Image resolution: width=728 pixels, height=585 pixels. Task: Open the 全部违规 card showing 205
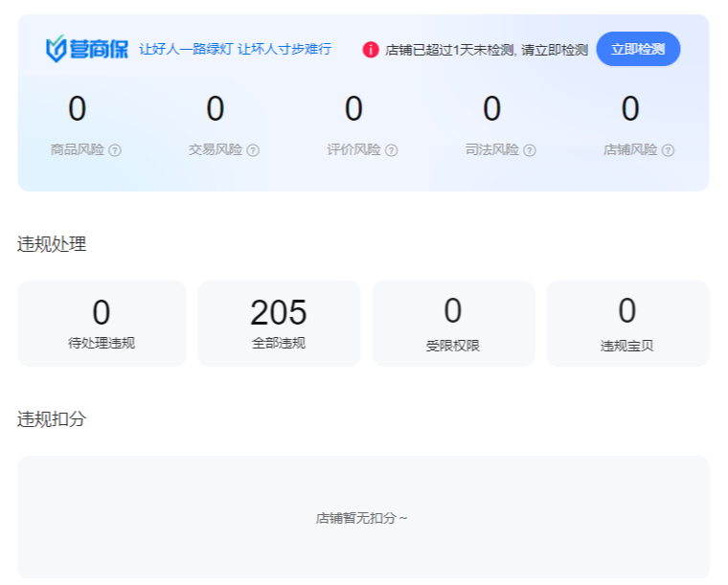[279, 324]
